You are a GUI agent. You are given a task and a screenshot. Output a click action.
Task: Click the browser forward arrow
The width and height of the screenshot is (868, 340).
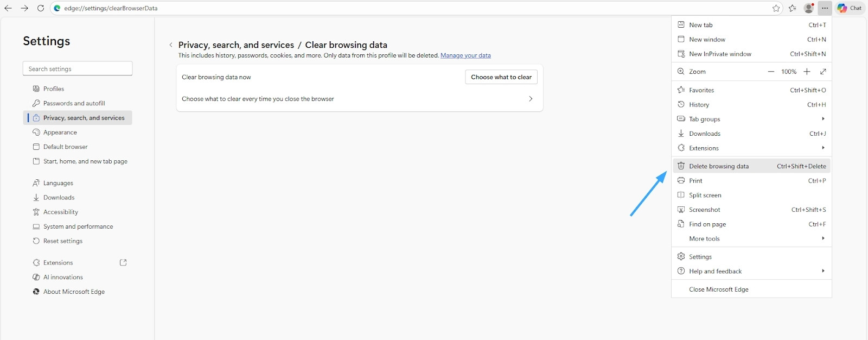pos(24,8)
